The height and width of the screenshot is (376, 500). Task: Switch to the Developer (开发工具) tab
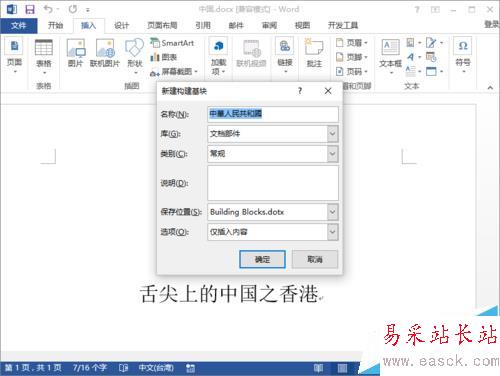coord(343,25)
